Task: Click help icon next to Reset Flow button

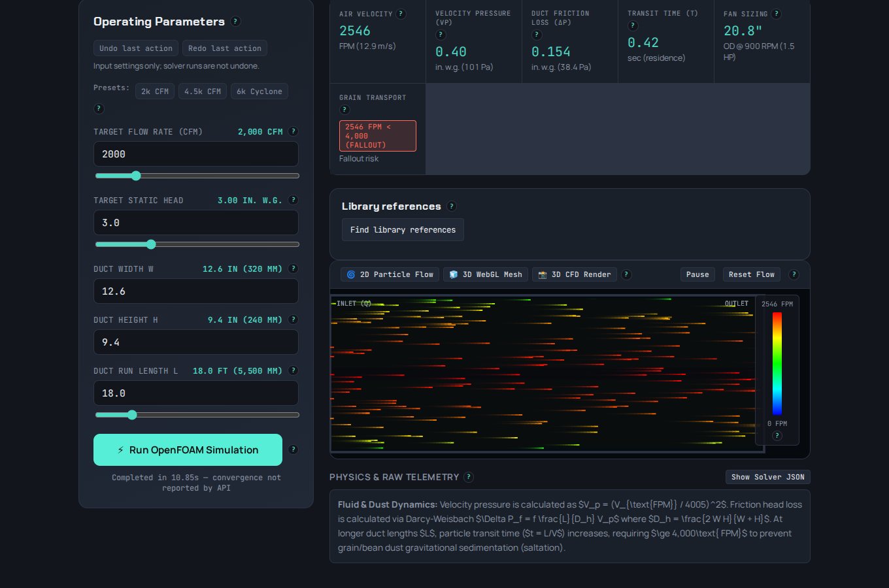Action: pyautogui.click(x=794, y=274)
